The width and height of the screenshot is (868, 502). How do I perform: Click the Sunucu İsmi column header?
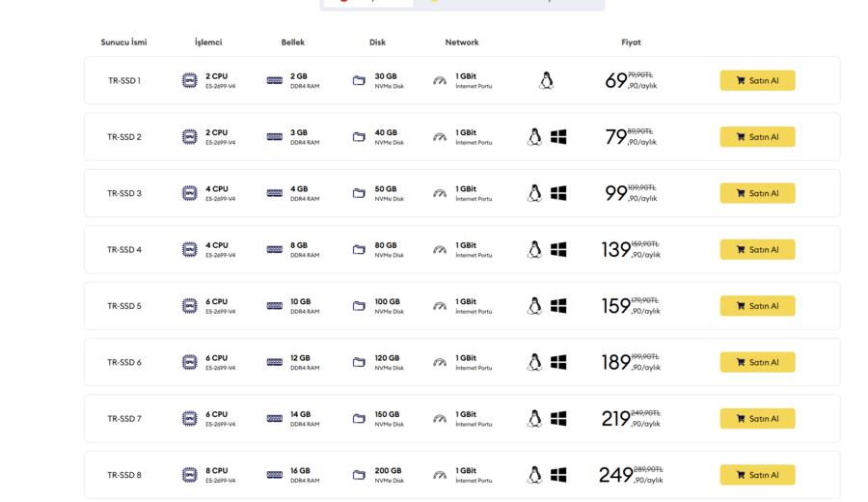[x=124, y=42]
